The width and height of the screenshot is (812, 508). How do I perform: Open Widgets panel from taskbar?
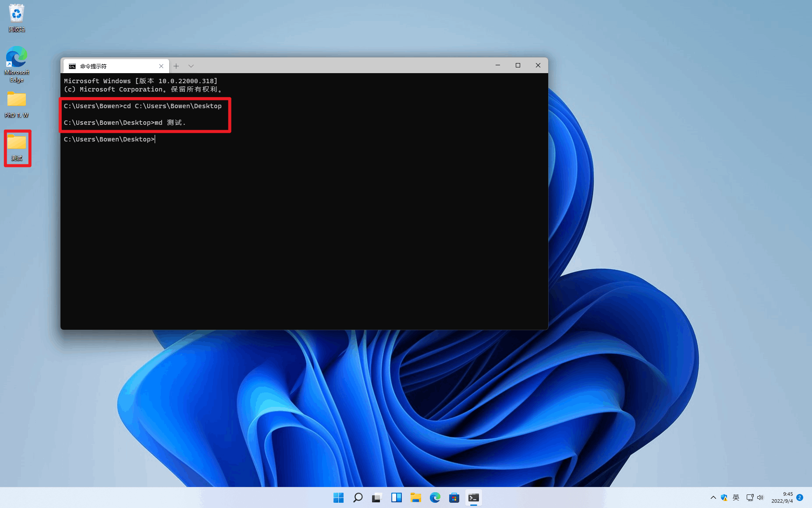tap(396, 497)
